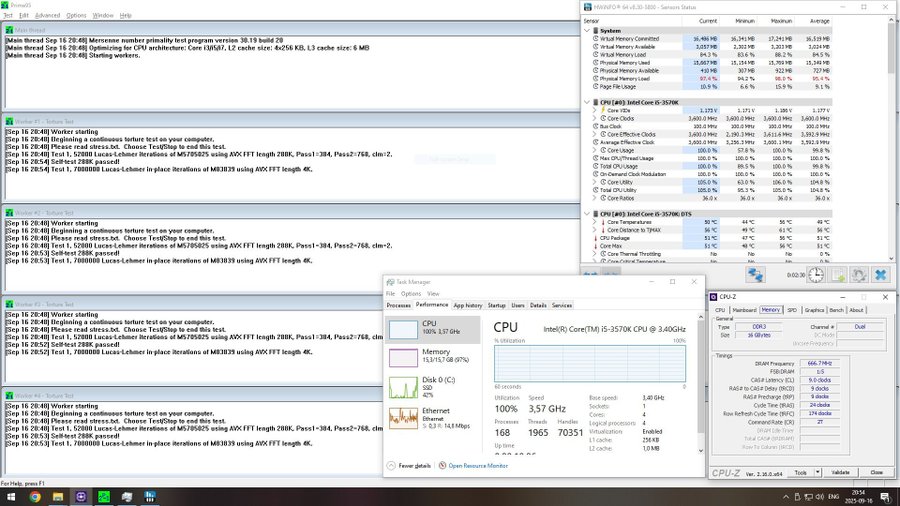Viewport: 900px width, 506px height.
Task: Click blue X icon in HWiNFO toolbar
Action: click(880, 275)
